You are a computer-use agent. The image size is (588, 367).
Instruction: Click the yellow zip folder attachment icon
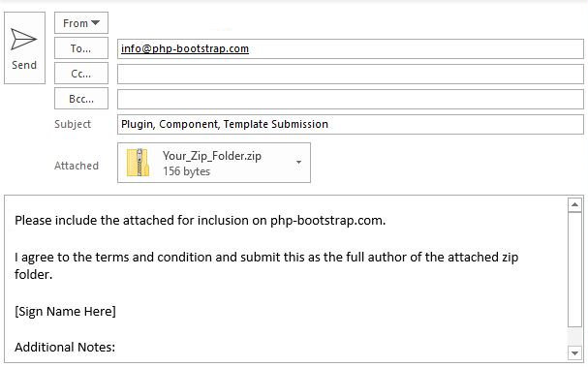coord(138,163)
